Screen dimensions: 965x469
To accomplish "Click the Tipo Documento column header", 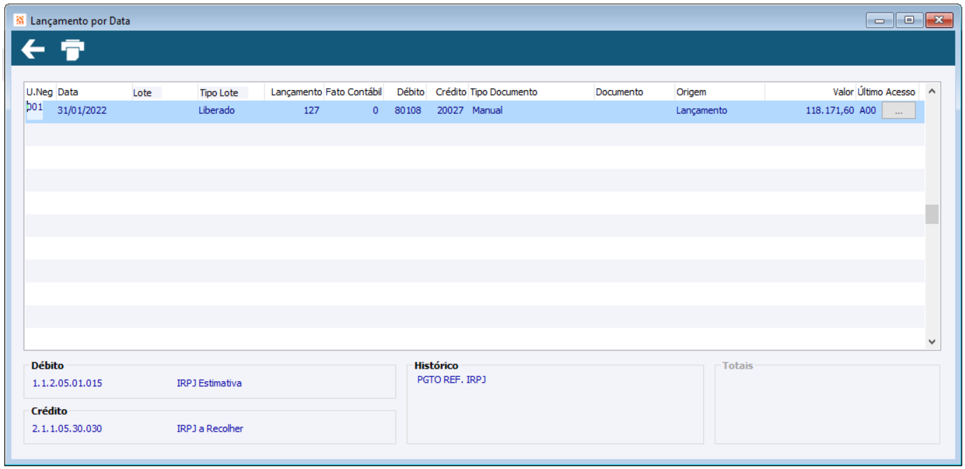I will (x=531, y=92).
